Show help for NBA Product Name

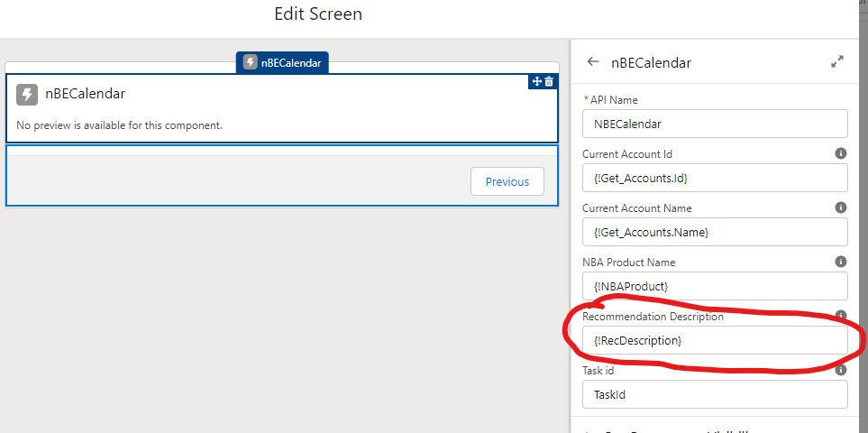(x=840, y=263)
